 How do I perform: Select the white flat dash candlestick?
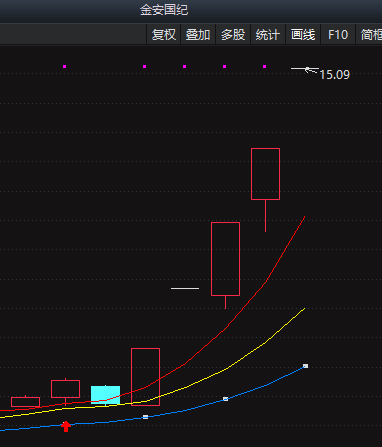185,288
